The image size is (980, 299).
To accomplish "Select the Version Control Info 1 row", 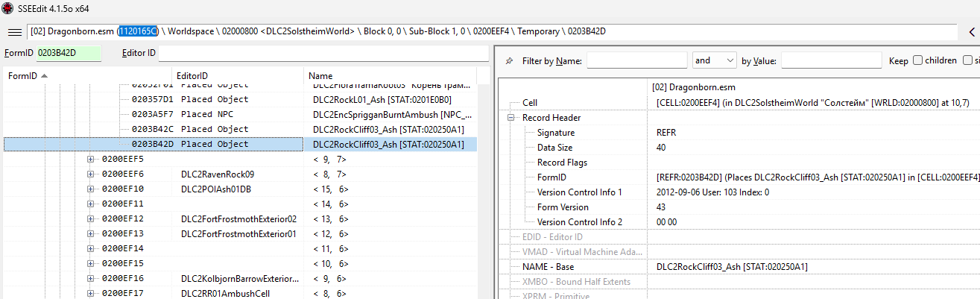I will point(738,192).
